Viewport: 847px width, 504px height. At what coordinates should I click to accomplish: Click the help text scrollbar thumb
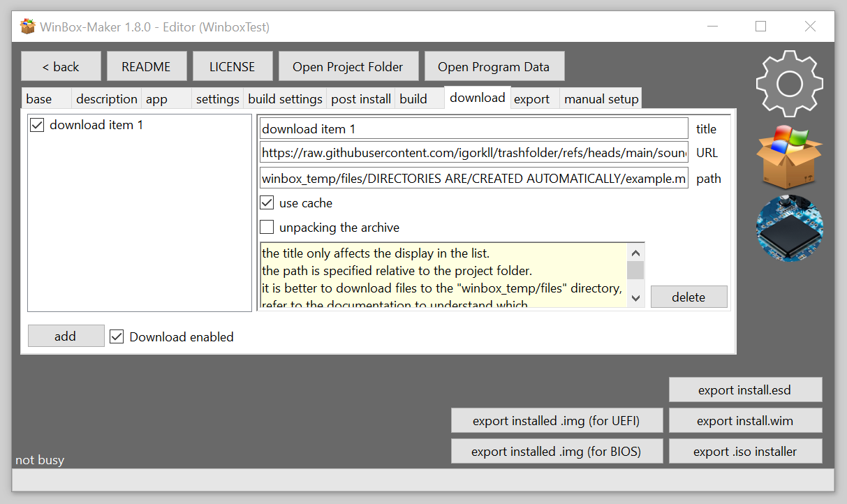[635, 270]
